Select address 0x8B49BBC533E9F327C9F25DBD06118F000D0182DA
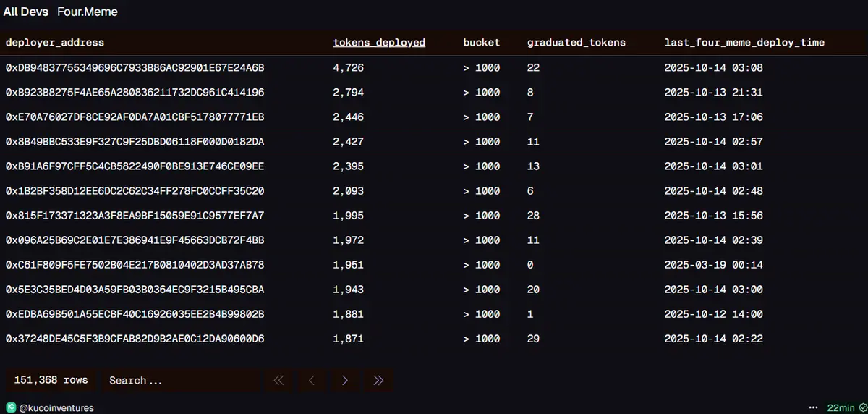 coord(135,142)
